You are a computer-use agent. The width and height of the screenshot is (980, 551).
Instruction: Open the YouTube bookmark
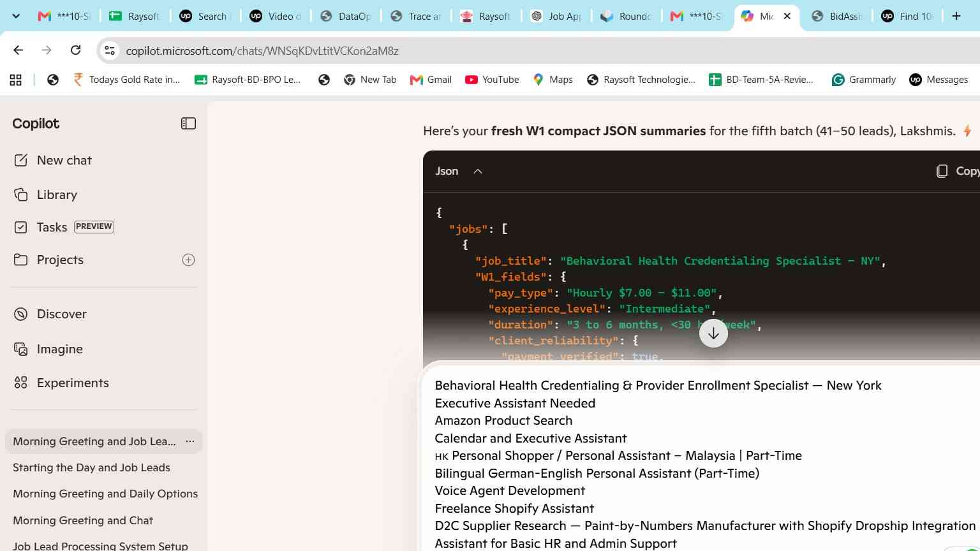(492, 80)
